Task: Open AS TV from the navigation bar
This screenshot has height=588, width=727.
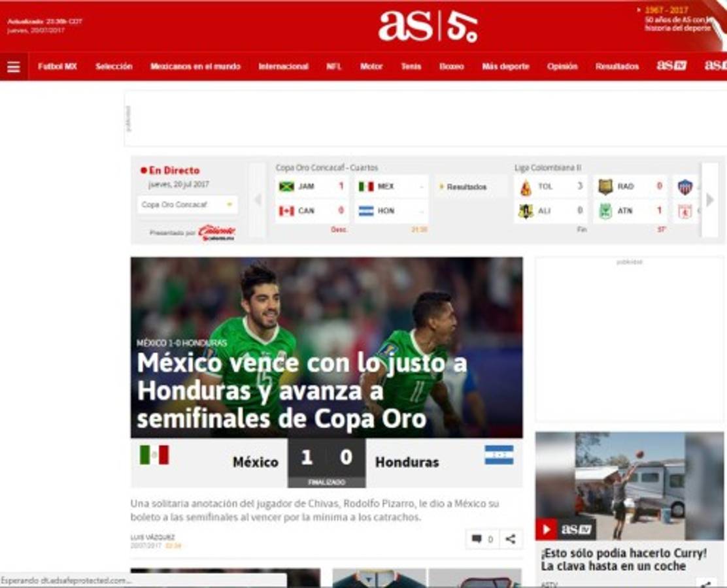Action: [671, 66]
